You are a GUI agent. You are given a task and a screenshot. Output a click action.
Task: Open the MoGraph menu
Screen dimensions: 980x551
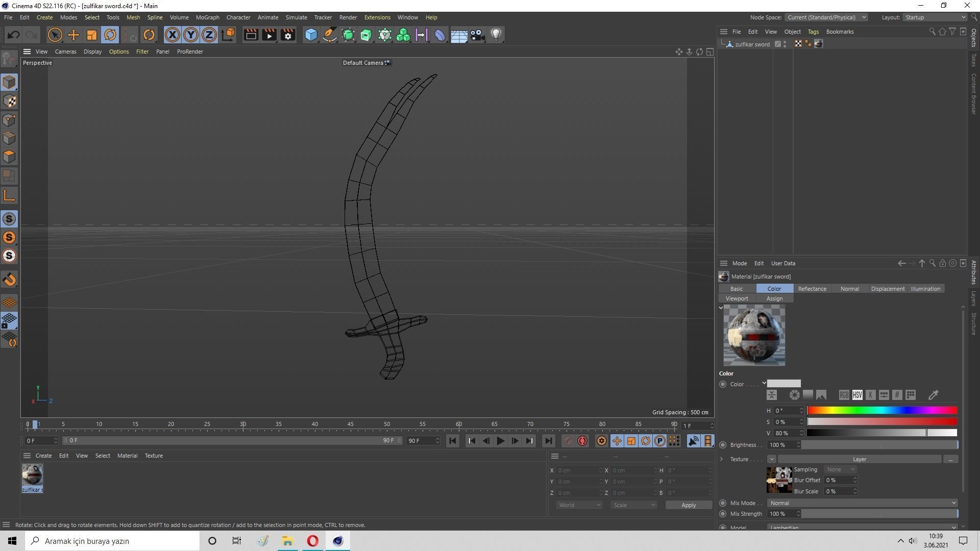click(x=207, y=17)
